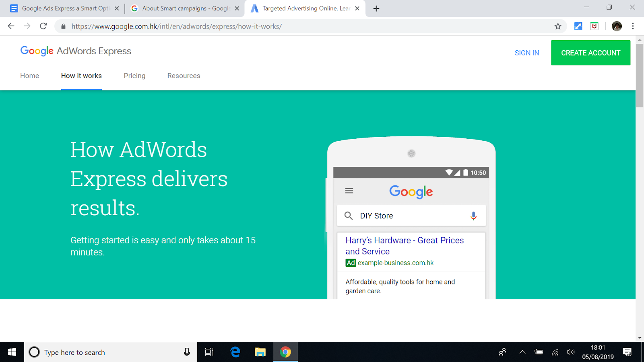
Task: Click the green Ad badge
Action: pyautogui.click(x=351, y=263)
